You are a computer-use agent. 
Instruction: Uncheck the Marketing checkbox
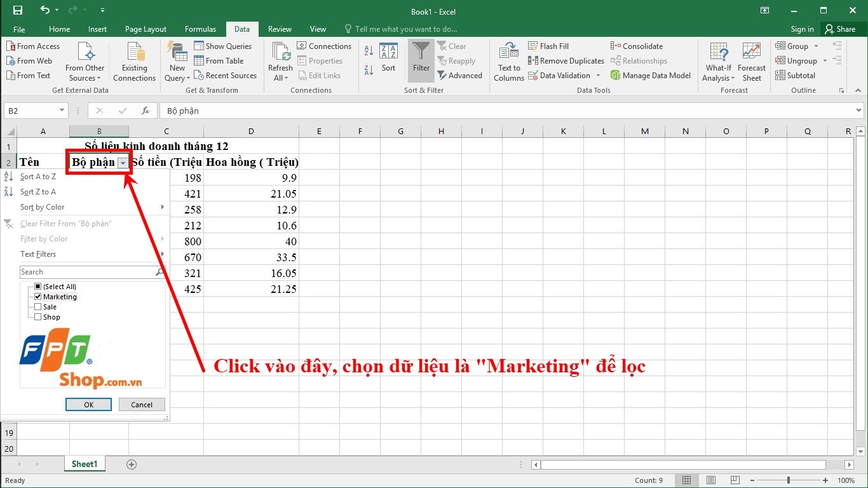point(38,297)
